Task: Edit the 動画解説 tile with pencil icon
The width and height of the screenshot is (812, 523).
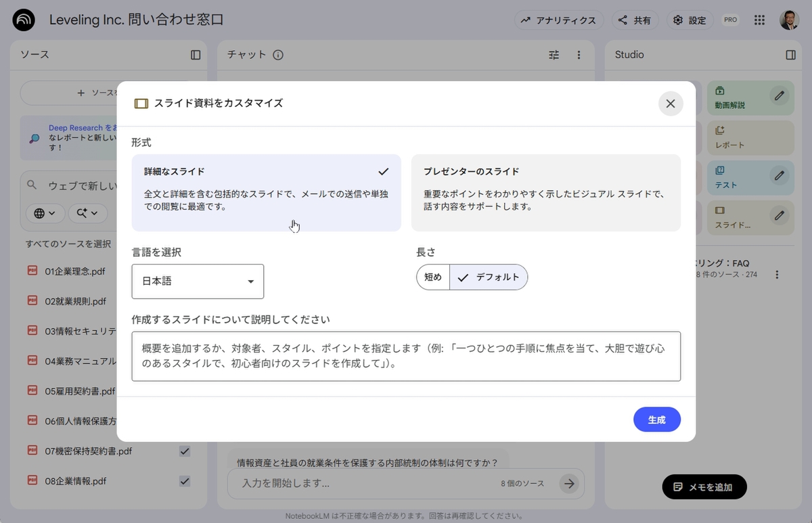Action: (x=780, y=96)
